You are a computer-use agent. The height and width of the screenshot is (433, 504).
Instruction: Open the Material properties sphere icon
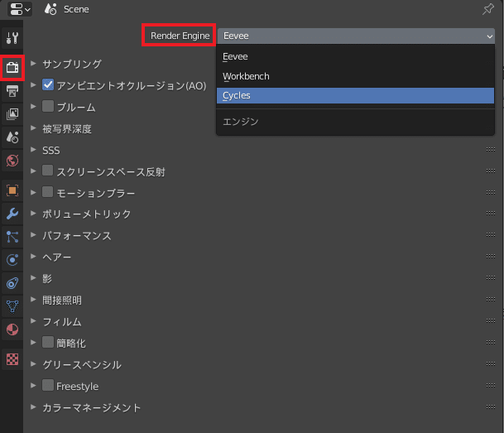pos(12,330)
